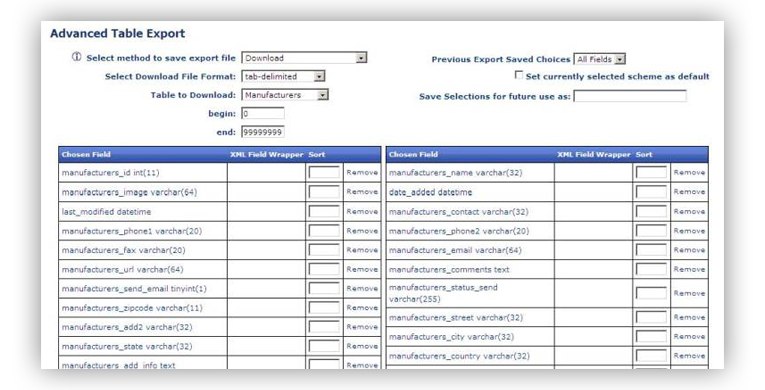Click XML wrapper cell for manufacturers_name

pyautogui.click(x=594, y=172)
